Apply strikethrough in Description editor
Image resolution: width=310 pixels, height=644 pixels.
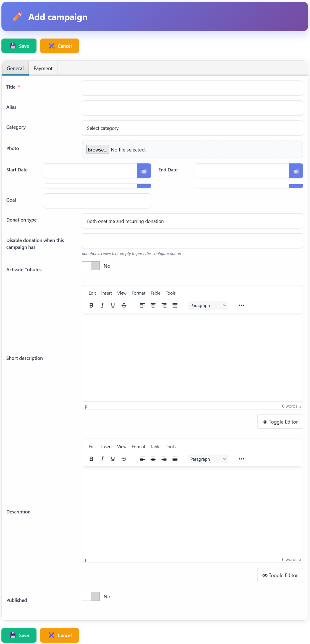coord(124,459)
